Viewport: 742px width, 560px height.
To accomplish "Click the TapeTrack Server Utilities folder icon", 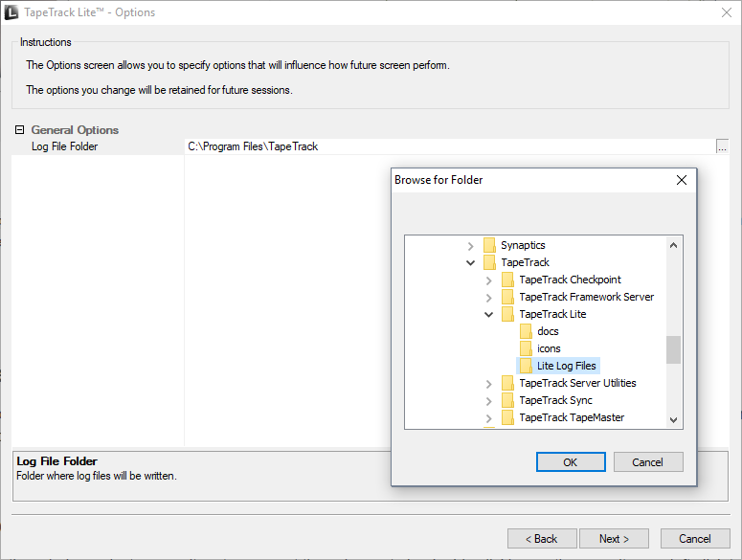I will [507, 383].
